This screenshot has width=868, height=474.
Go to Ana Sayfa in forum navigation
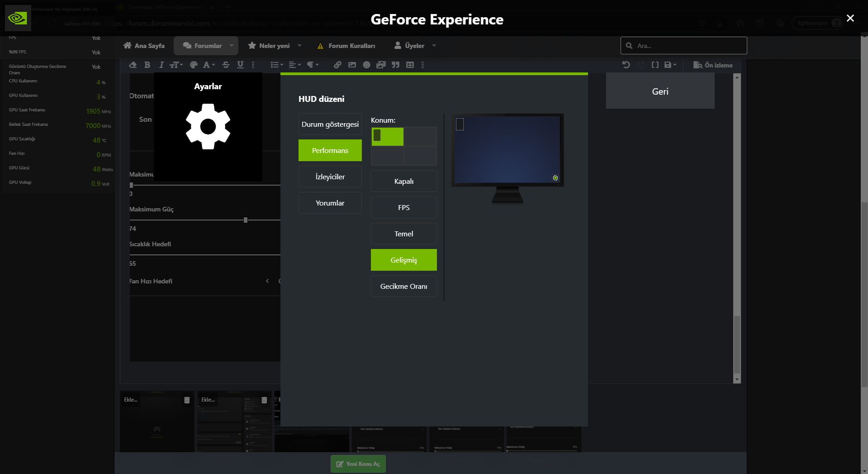click(144, 46)
